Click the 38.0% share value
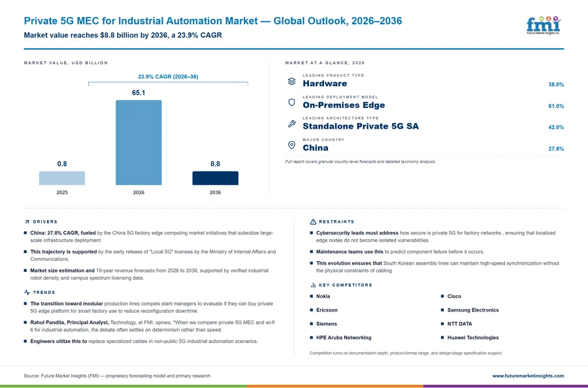 click(556, 85)
